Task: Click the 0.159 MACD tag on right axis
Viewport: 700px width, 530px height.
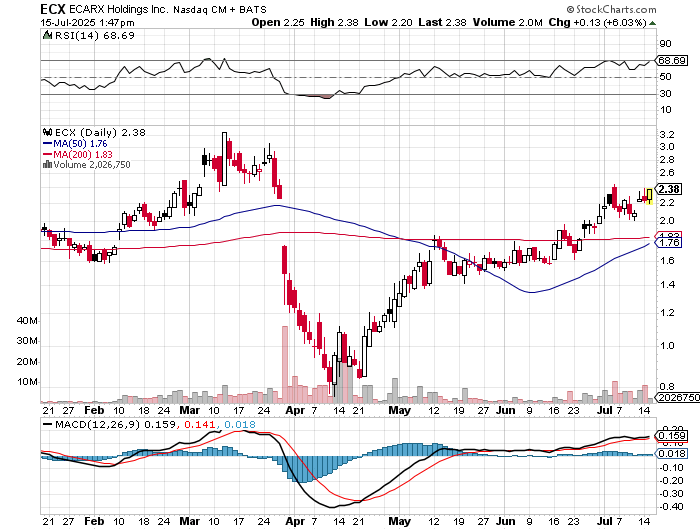Action: (x=671, y=436)
